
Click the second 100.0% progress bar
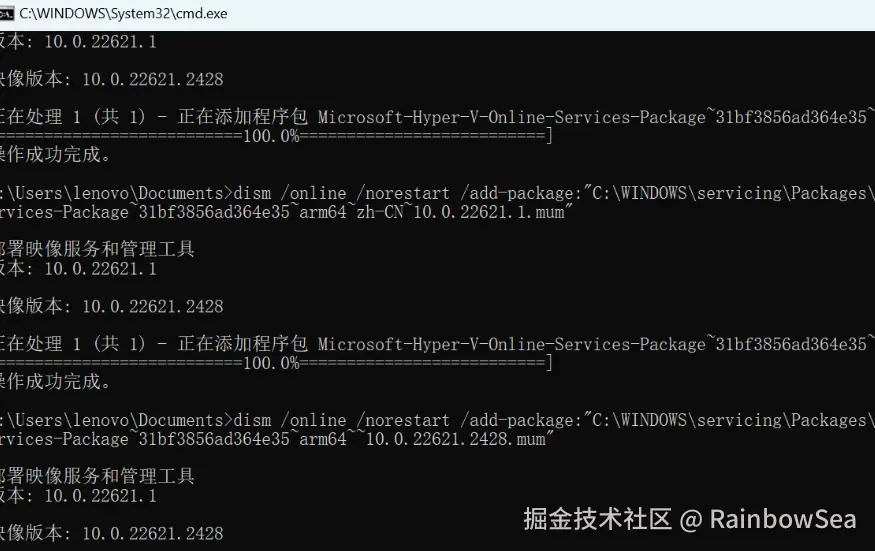click(x=272, y=363)
